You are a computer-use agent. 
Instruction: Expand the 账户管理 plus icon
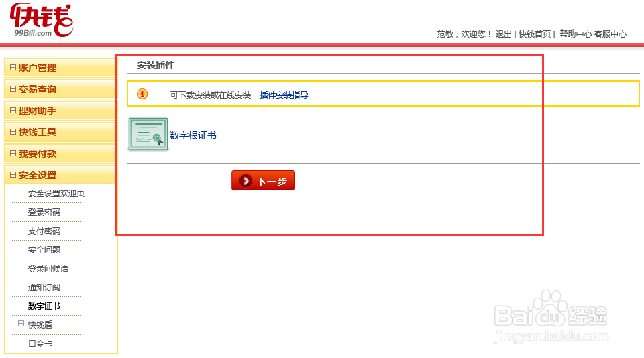click(13, 67)
